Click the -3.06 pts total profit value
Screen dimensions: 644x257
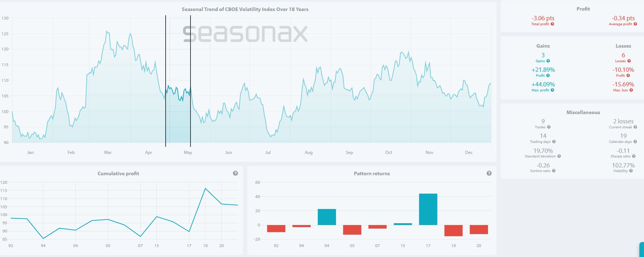click(x=543, y=18)
